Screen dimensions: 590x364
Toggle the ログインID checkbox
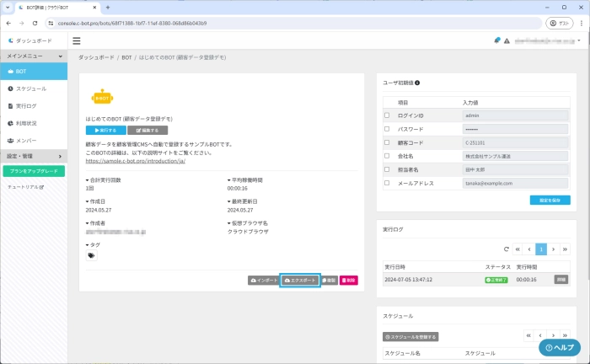(387, 115)
